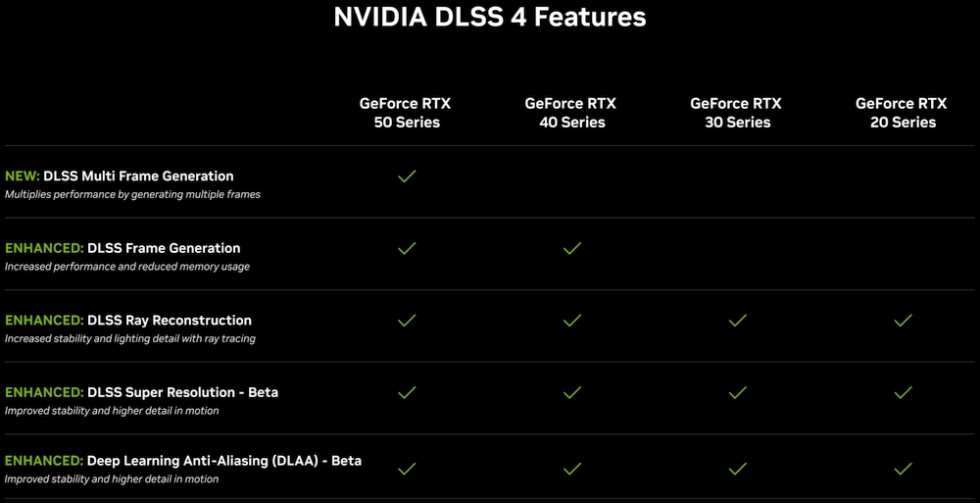Select the GeForce RTX 20 Series column header

tap(902, 113)
